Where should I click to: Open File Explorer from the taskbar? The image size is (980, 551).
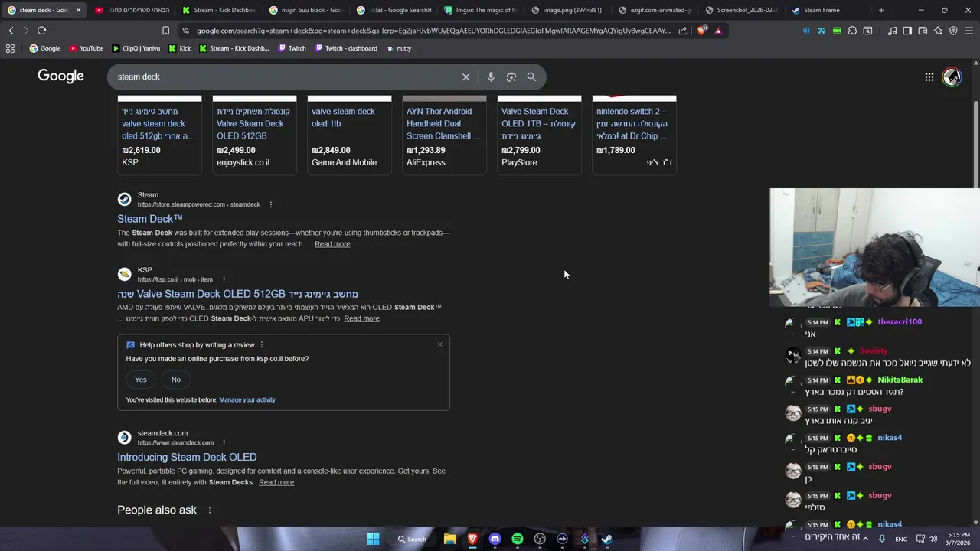pyautogui.click(x=450, y=539)
